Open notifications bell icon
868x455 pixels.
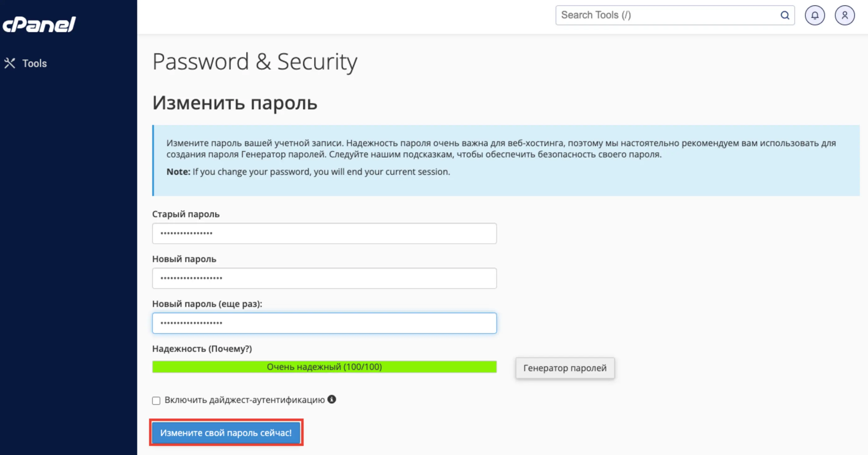815,15
